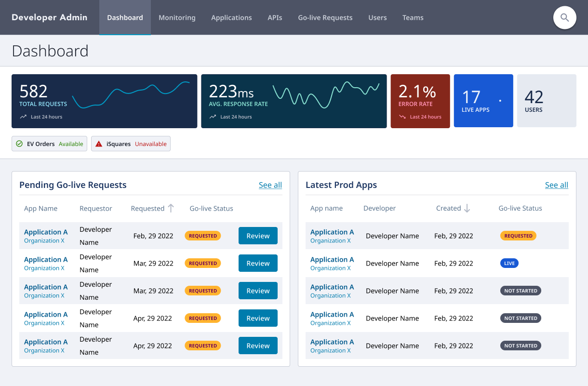Viewport: 588px width, 386px height.
Task: Click the LIVE status badge in Latest Prod Apps
Action: point(509,264)
